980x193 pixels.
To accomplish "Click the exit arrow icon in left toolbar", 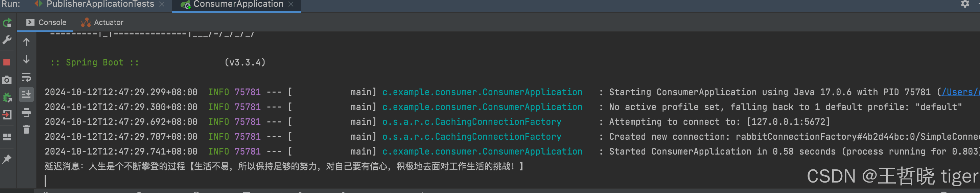I will click(7, 115).
